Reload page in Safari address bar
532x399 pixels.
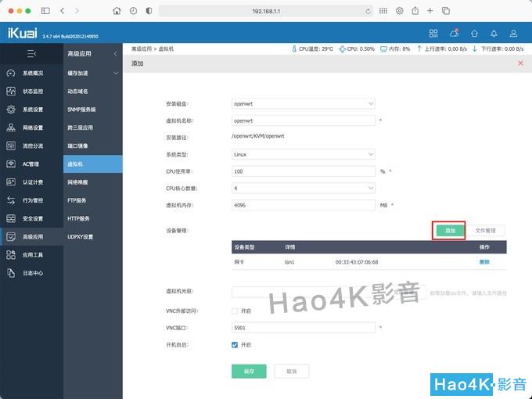[x=368, y=11]
